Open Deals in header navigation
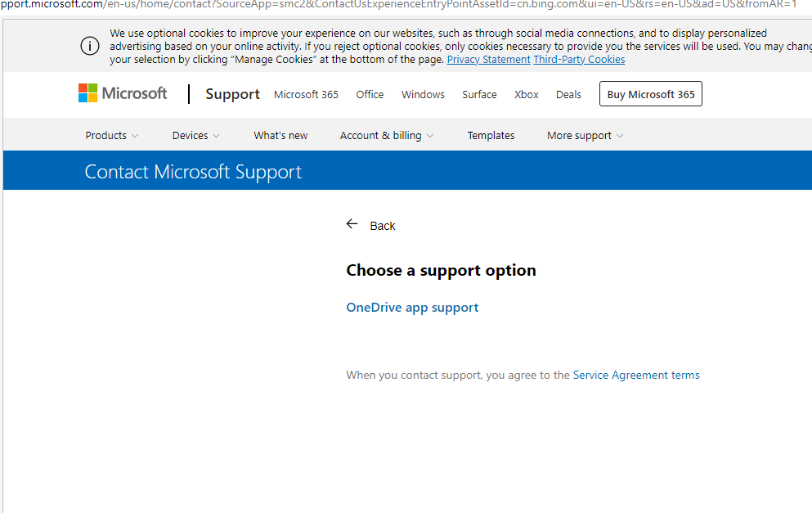 click(568, 94)
